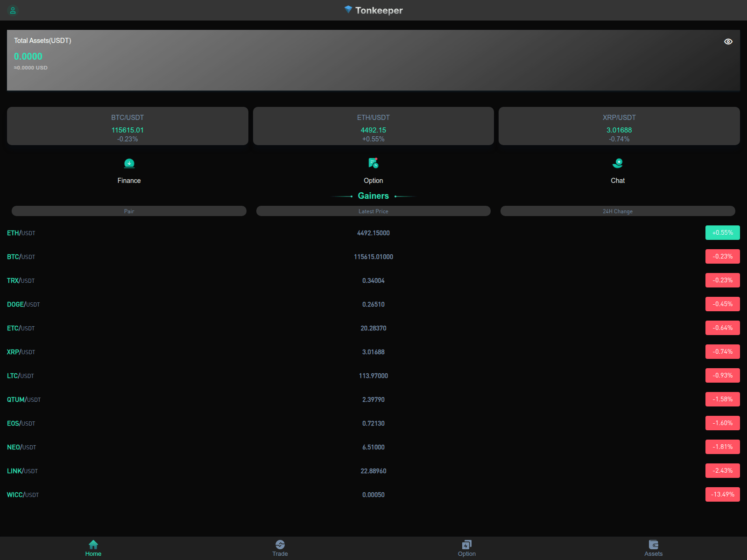
Task: Click the Tonkeeper logo
Action: coord(373,10)
